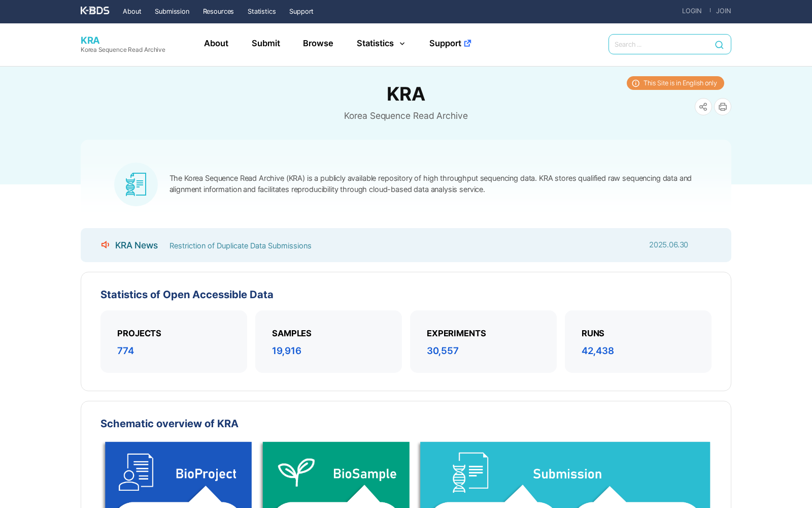The image size is (812, 508).
Task: Open Statistics in the top dark bar
Action: point(262,11)
